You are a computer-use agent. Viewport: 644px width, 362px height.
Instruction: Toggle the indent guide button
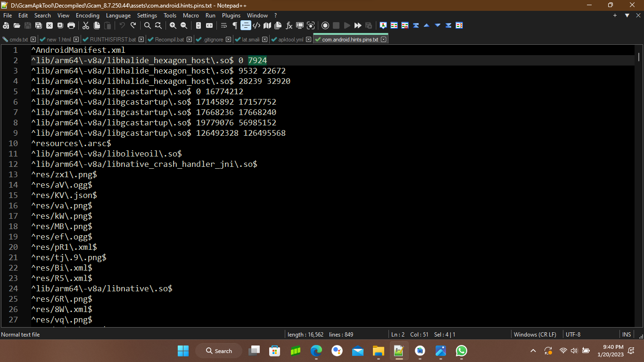pos(246,25)
